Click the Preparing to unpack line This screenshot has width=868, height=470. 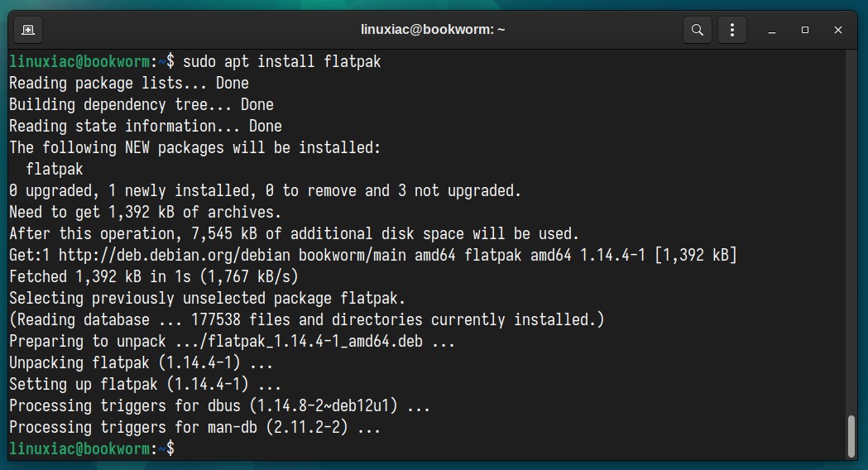232,341
